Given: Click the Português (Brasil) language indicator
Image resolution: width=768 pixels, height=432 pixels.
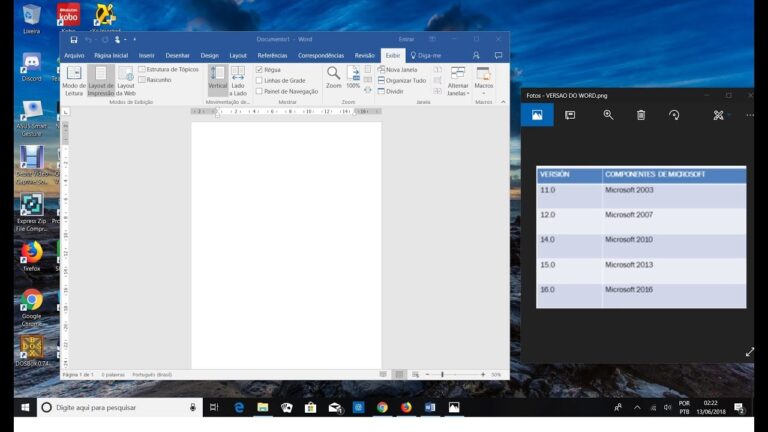Looking at the screenshot, I should [x=152, y=375].
